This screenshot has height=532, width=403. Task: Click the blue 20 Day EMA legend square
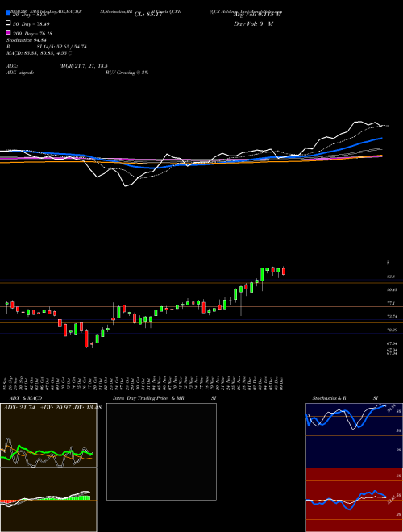8,14
